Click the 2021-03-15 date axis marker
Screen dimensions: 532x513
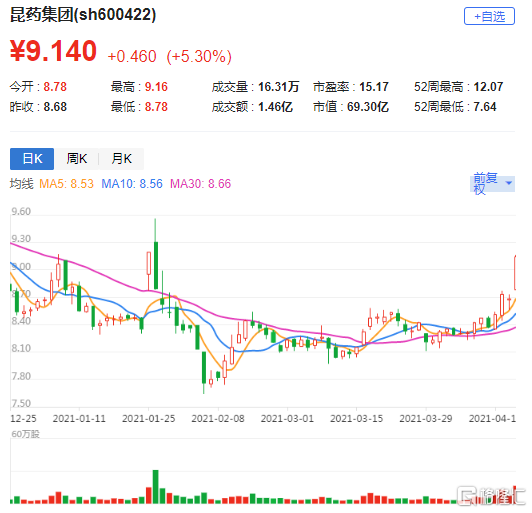[x=356, y=419]
